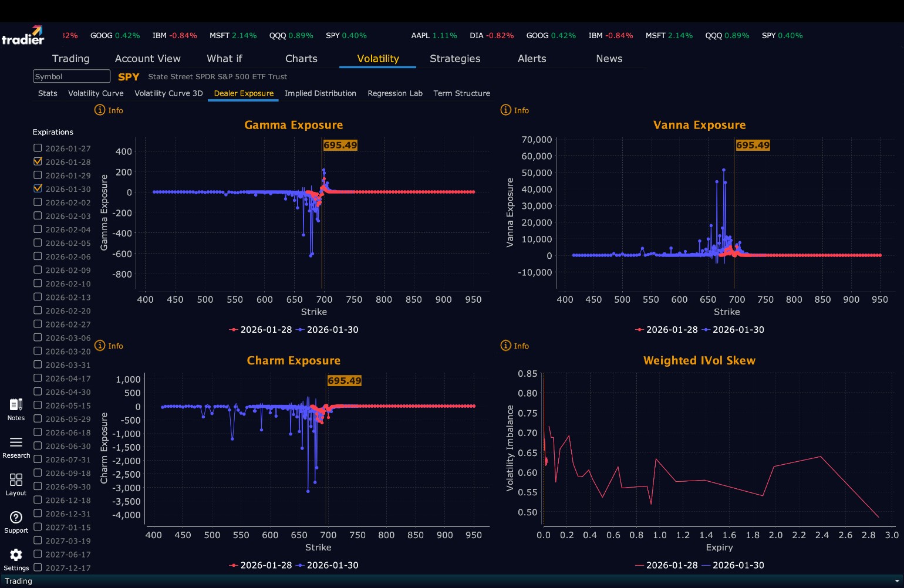Open the Research sidebar icon

pyautogui.click(x=16, y=442)
